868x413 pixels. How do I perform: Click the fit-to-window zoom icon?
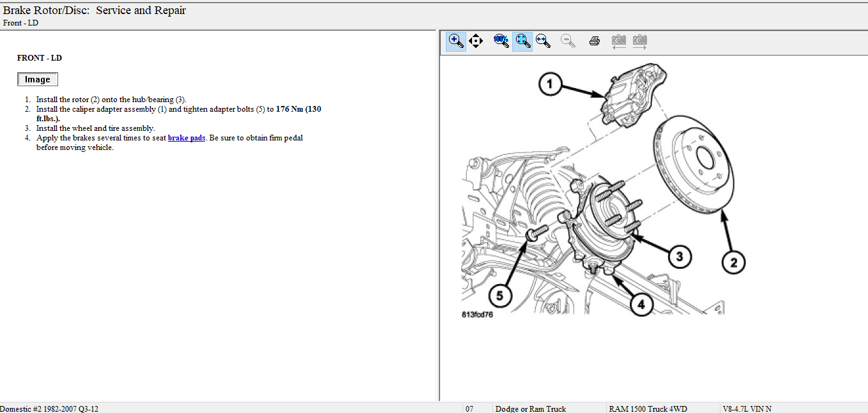click(x=522, y=41)
